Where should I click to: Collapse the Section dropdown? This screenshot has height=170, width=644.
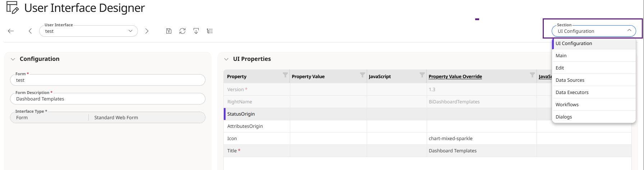pos(629,31)
